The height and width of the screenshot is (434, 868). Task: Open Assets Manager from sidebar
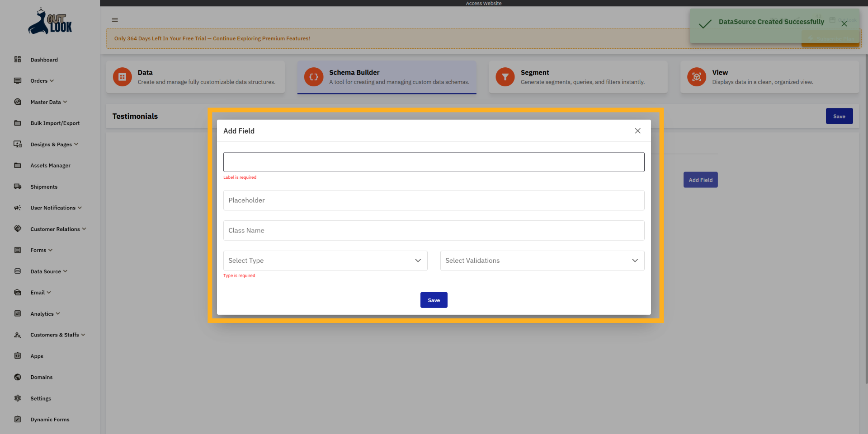pos(51,165)
